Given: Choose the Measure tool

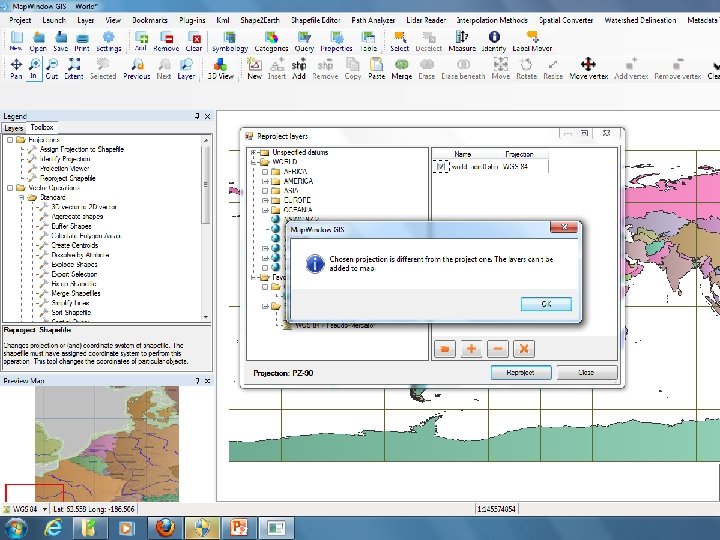Looking at the screenshot, I should coord(461,41).
